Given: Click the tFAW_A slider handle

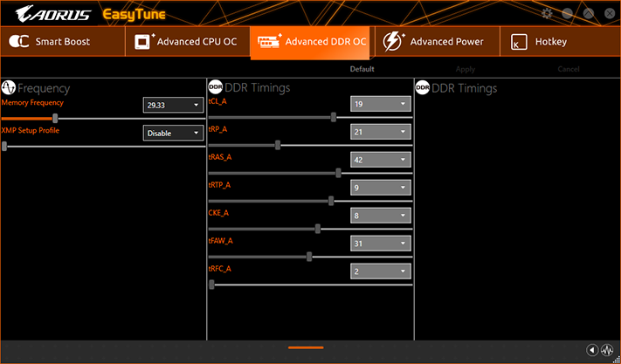Looking at the screenshot, I should point(309,257).
